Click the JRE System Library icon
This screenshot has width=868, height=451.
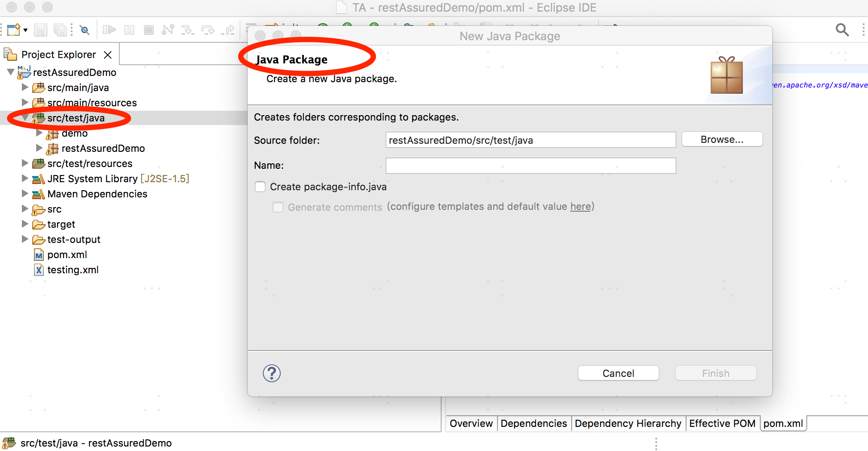point(38,179)
